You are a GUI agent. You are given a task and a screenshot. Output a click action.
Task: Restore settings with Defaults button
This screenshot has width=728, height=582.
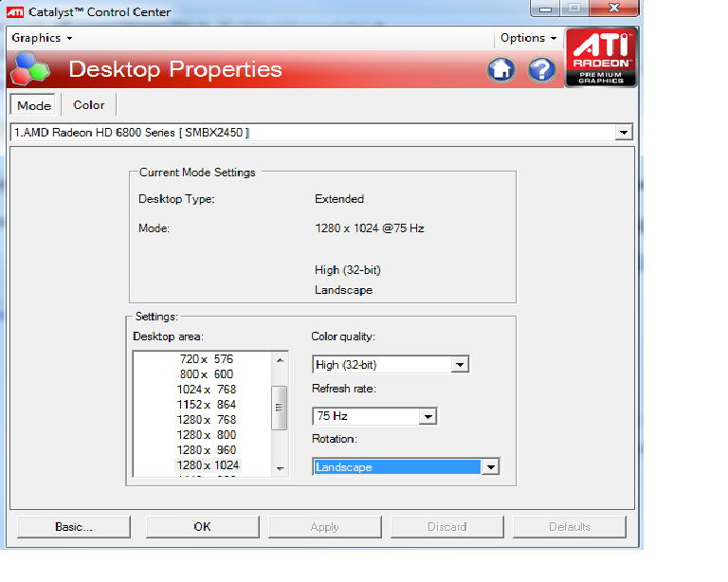pyautogui.click(x=570, y=527)
